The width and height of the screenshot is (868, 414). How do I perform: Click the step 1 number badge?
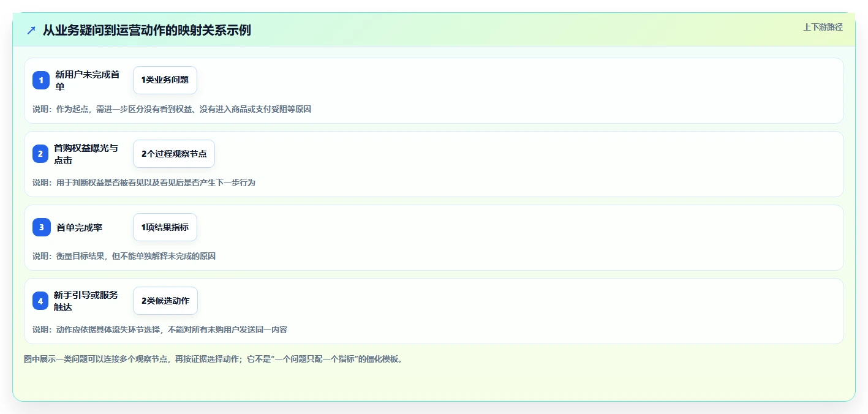(40, 80)
